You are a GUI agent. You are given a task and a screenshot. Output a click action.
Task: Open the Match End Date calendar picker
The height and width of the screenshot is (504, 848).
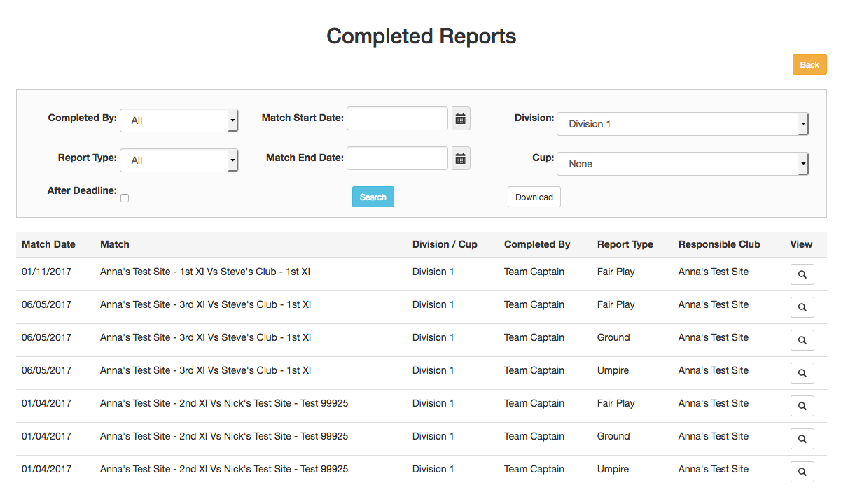tap(461, 159)
